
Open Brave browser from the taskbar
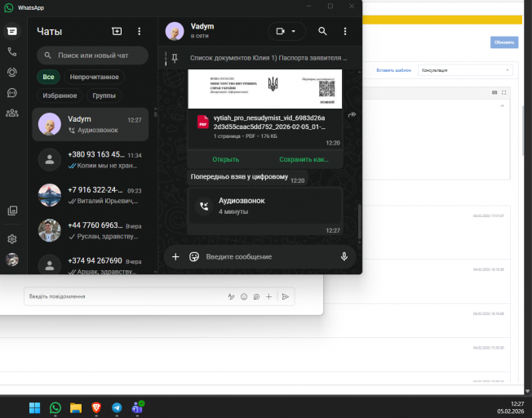[x=96, y=407]
